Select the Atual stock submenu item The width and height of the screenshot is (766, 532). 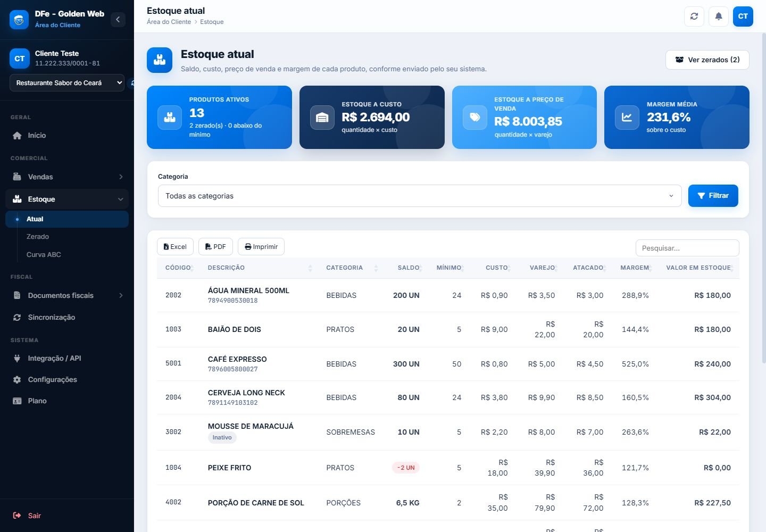coord(67,219)
